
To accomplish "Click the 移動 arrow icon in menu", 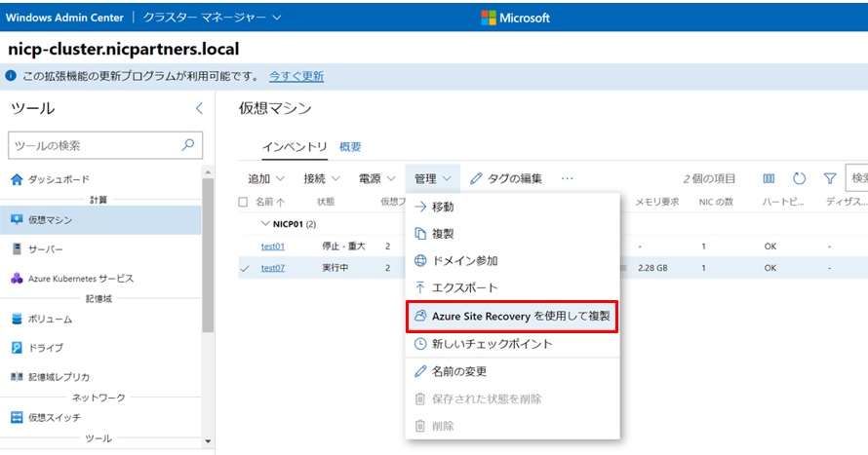I will pyautogui.click(x=420, y=207).
